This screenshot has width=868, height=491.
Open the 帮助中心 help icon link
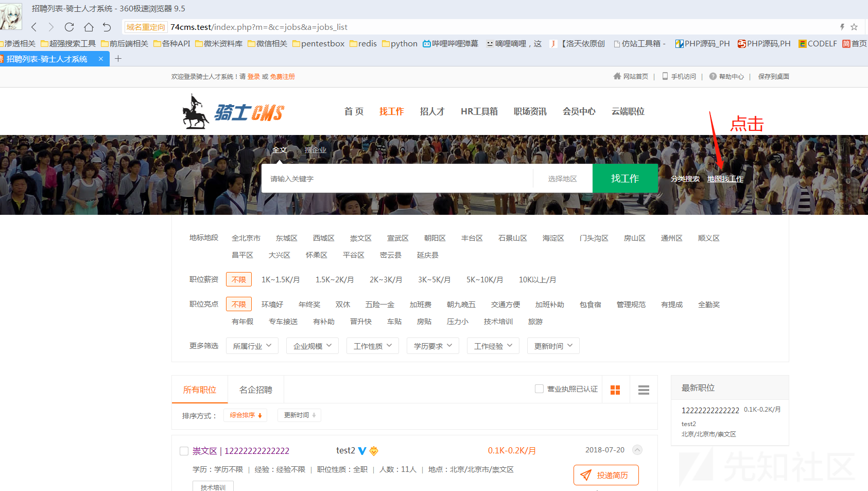pos(726,76)
